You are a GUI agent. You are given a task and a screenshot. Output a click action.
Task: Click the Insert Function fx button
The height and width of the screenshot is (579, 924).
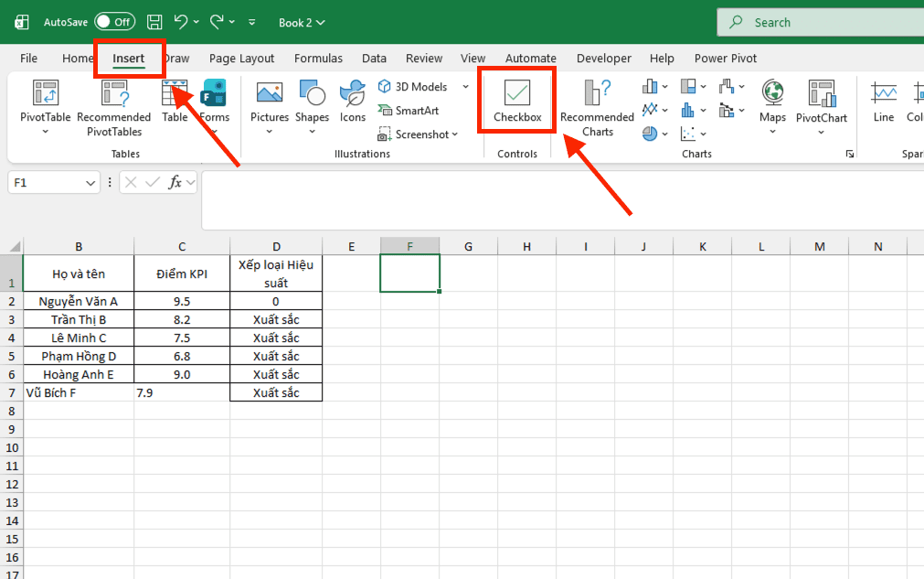175,182
